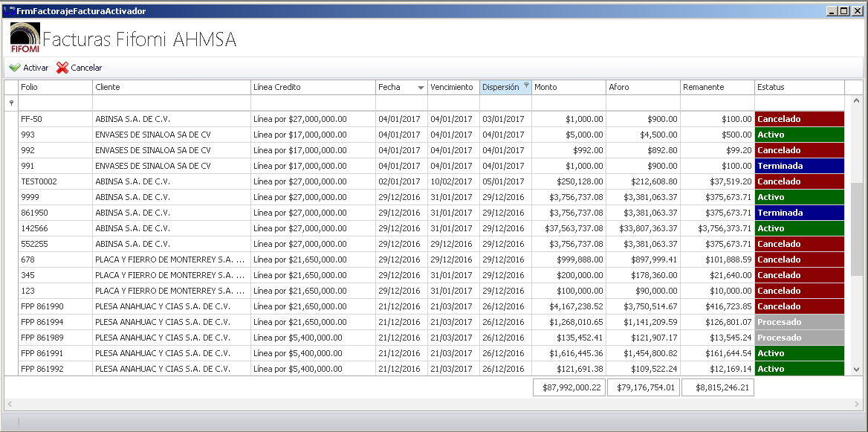Select the row with folio 123

tap(424, 291)
